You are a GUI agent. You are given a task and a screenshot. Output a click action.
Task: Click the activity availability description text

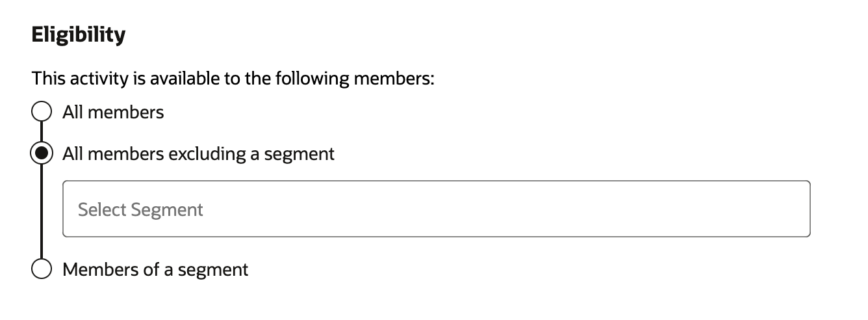pos(233,79)
